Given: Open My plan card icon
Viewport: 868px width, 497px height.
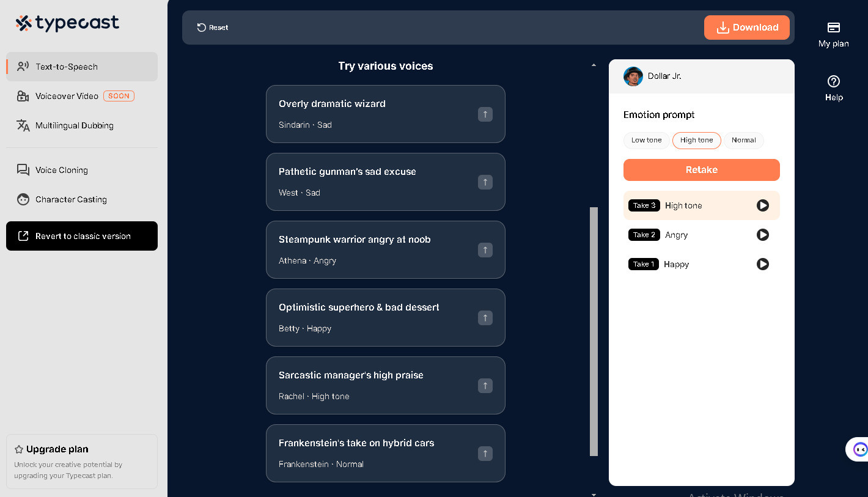Looking at the screenshot, I should [834, 28].
